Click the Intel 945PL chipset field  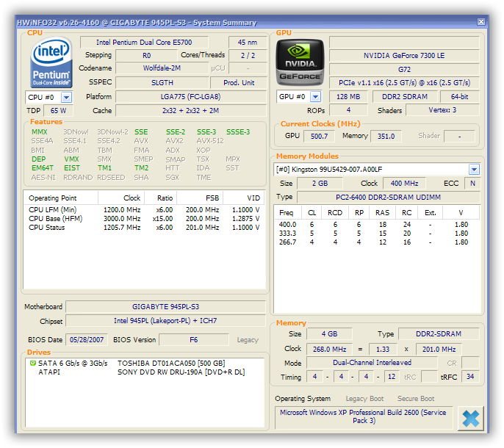165,321
